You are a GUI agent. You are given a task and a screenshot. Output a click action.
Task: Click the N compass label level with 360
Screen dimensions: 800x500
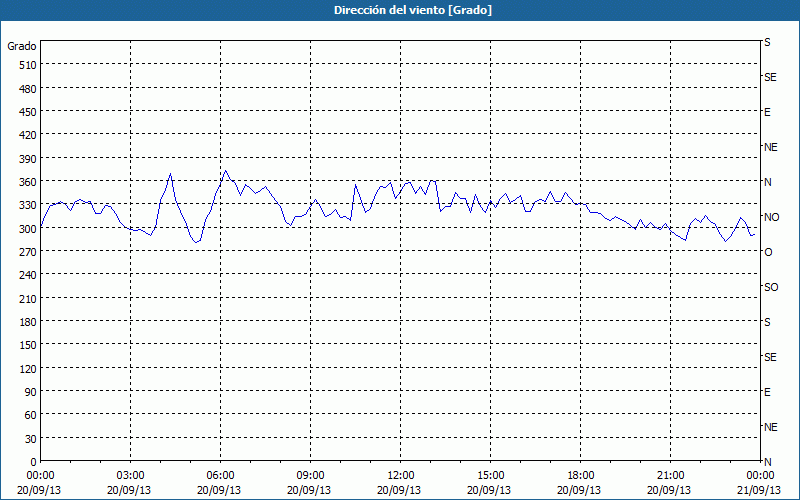click(x=768, y=182)
